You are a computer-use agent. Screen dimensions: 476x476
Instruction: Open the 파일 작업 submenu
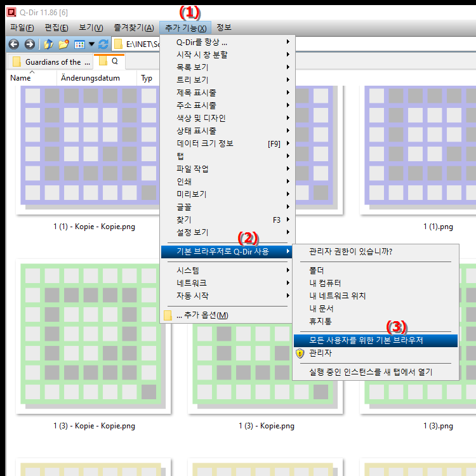(x=227, y=169)
